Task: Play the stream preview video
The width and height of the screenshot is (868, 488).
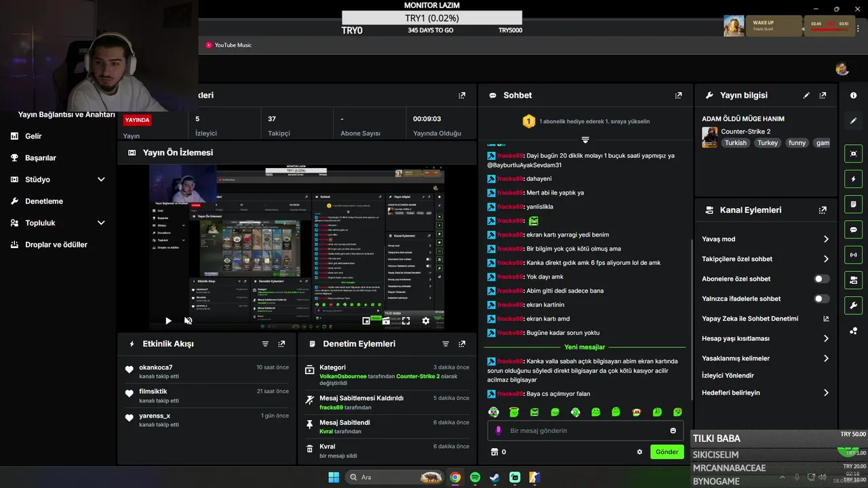Action: coord(168,321)
